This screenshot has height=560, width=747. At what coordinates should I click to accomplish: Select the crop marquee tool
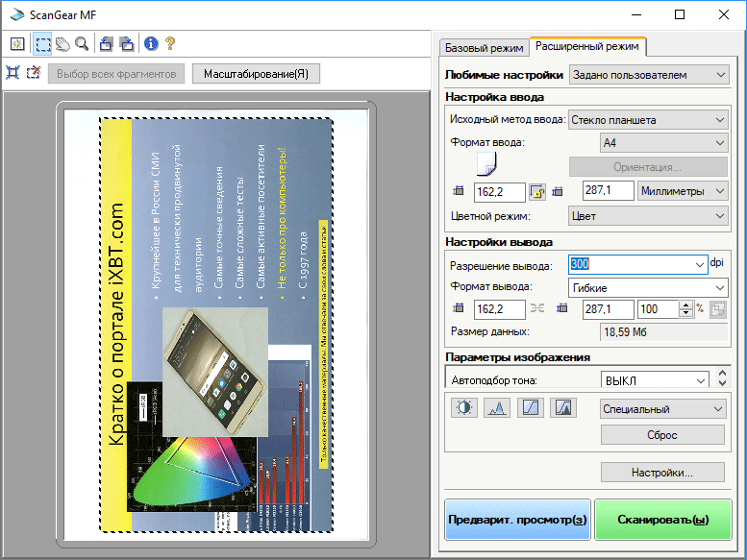pos(43,43)
